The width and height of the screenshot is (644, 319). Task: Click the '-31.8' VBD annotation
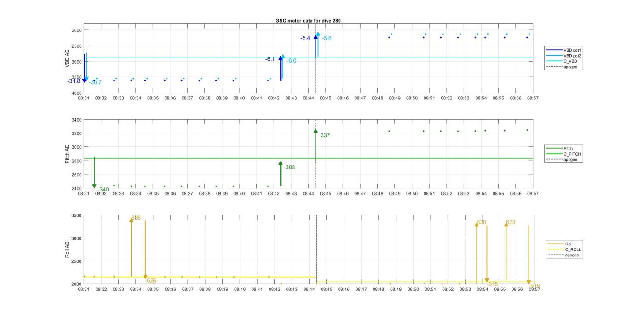click(74, 81)
